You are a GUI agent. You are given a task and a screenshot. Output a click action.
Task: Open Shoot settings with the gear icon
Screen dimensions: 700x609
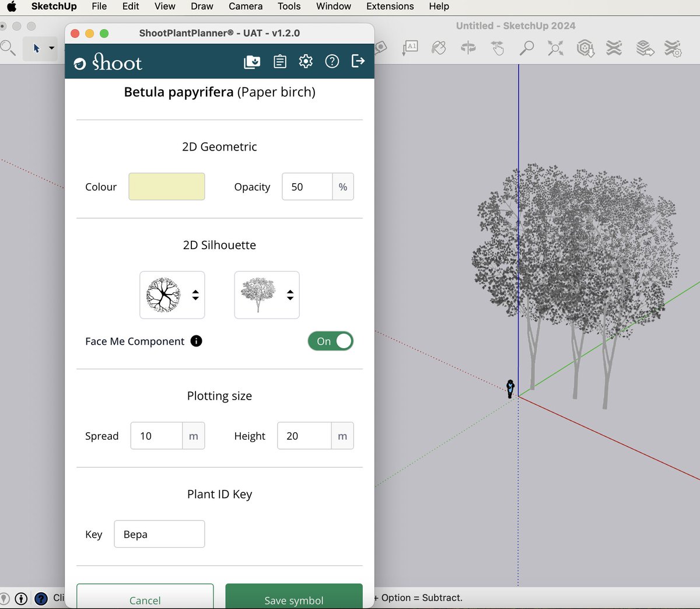[x=306, y=61]
